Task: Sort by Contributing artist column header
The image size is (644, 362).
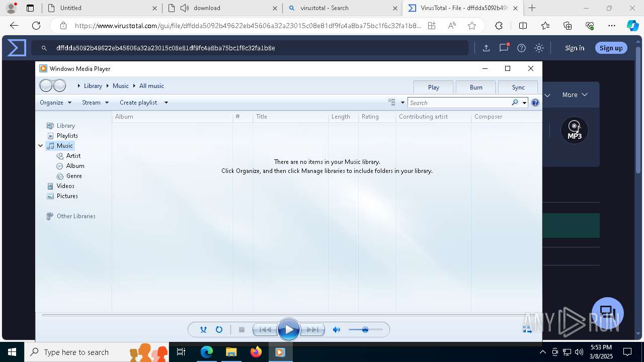Action: 433,117
